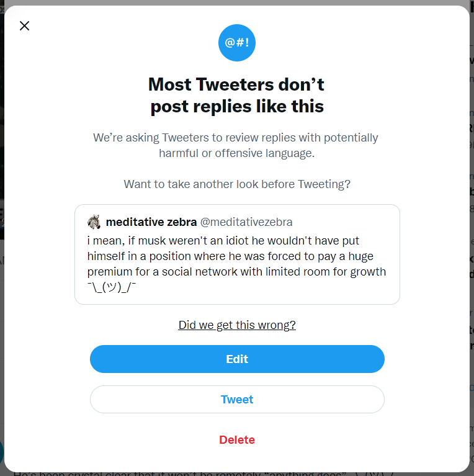This screenshot has height=476, width=474.
Task: Click the 'Most Tweeters don't' heading
Action: click(236, 84)
